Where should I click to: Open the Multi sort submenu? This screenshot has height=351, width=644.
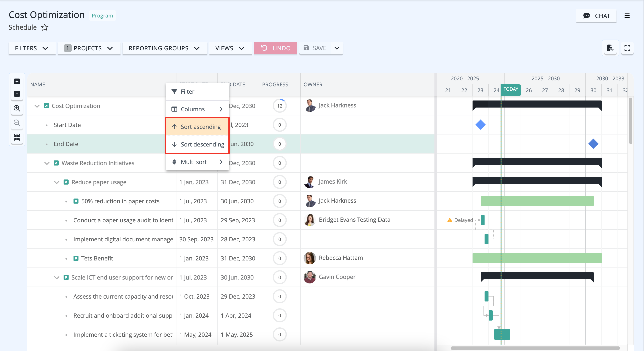(x=197, y=162)
